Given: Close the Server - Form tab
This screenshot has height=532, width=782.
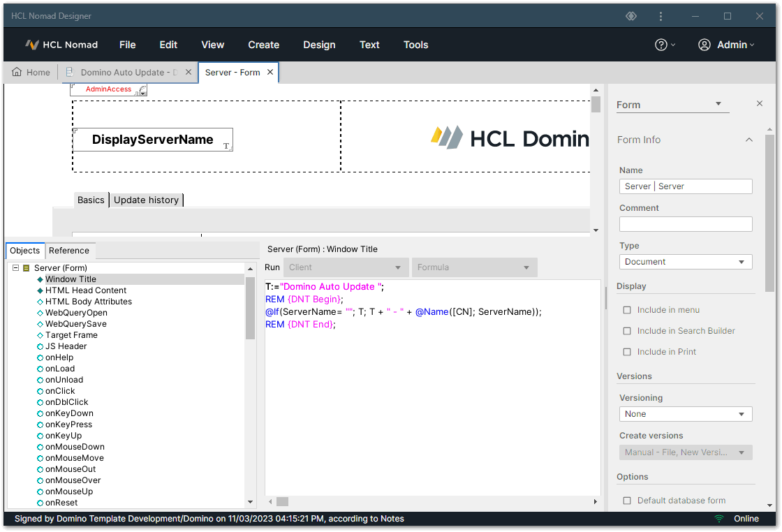Looking at the screenshot, I should pyautogui.click(x=271, y=72).
